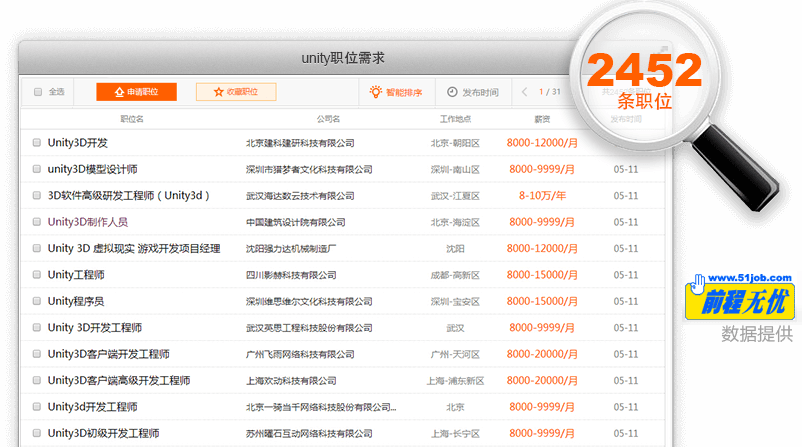802x447 pixels.
Task: Click location 武汉-江夏区
Action: pos(455,196)
